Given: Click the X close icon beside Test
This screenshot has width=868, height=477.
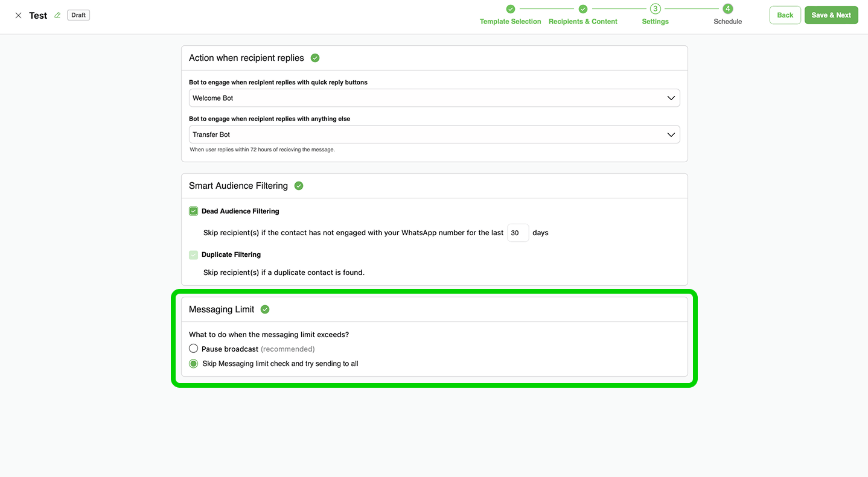Looking at the screenshot, I should point(18,16).
